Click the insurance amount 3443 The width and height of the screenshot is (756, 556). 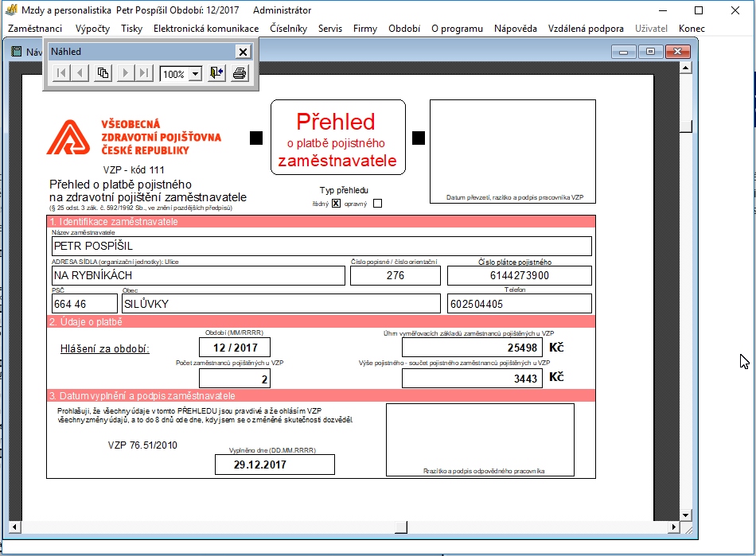(x=472, y=378)
